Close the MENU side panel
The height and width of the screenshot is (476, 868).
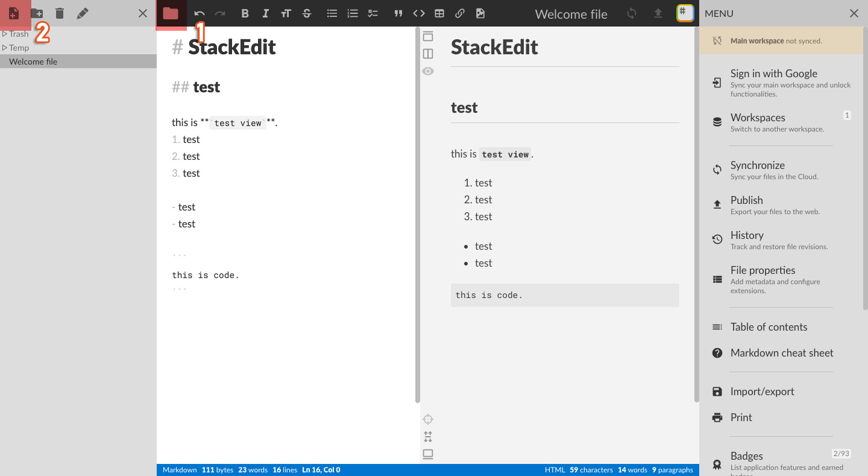coord(854,13)
